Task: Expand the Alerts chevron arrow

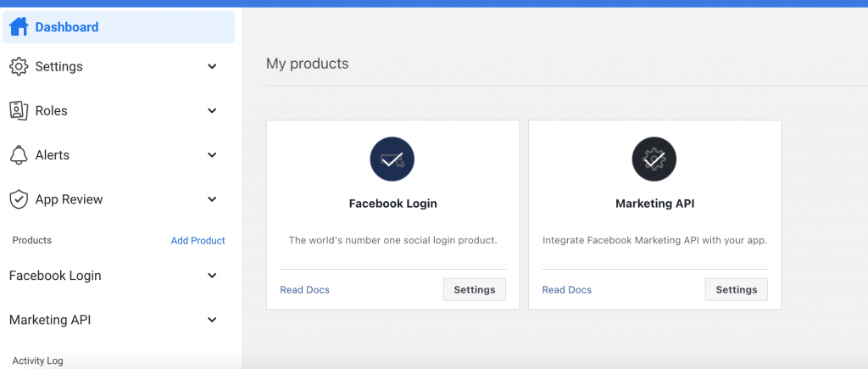Action: 212,155
